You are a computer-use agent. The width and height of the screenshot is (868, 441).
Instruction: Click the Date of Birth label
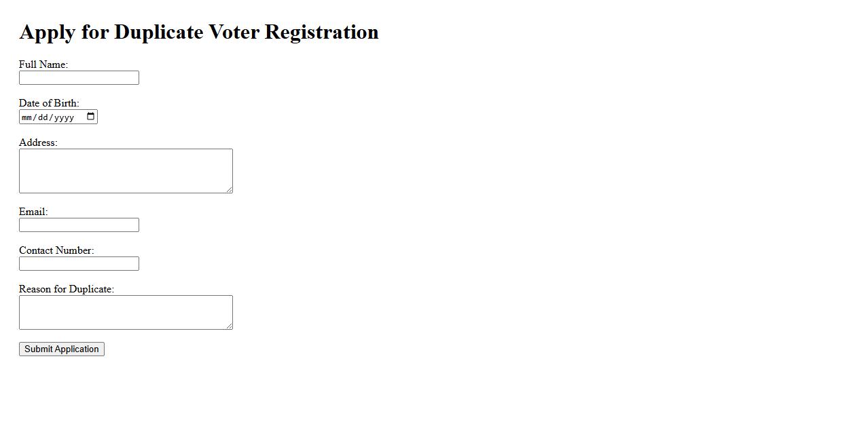click(x=49, y=103)
